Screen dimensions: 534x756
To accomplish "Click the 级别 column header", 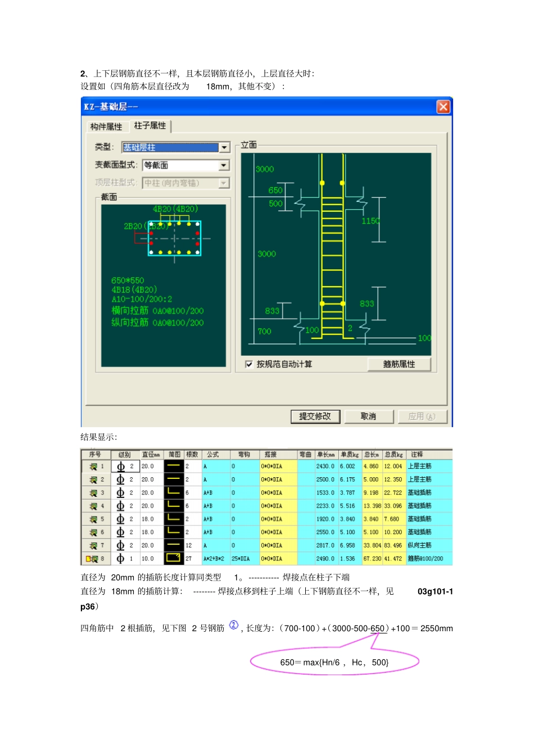I will (x=125, y=454).
